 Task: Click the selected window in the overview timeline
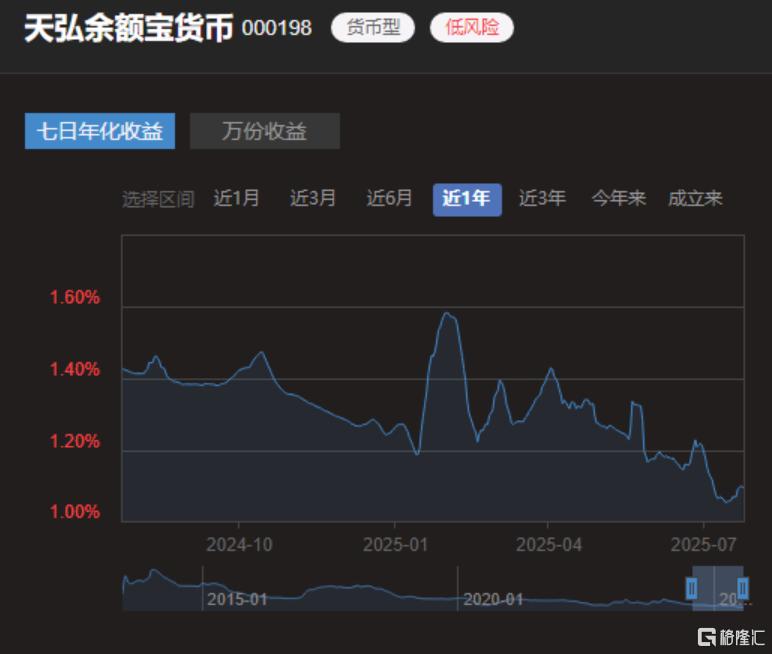717,589
